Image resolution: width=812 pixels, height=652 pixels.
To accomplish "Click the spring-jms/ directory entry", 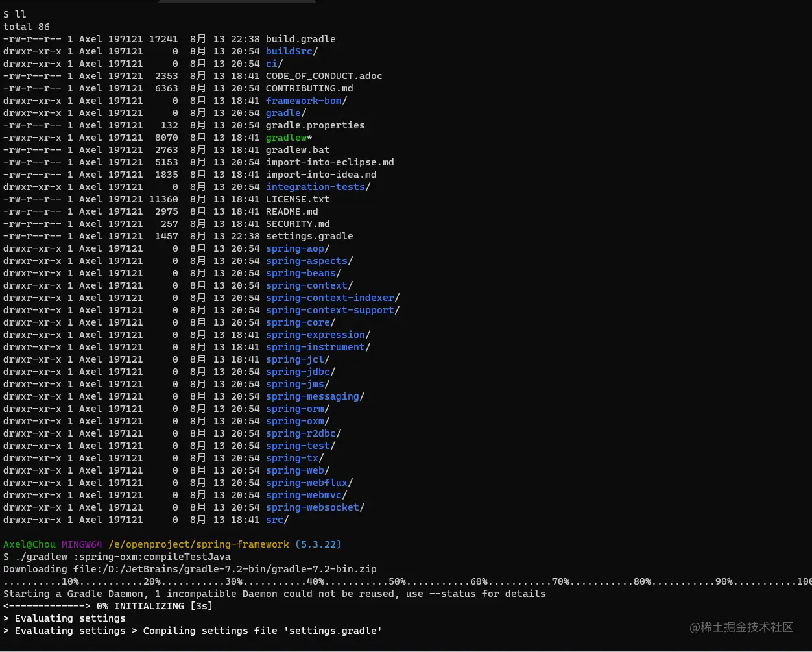I will pos(298,384).
